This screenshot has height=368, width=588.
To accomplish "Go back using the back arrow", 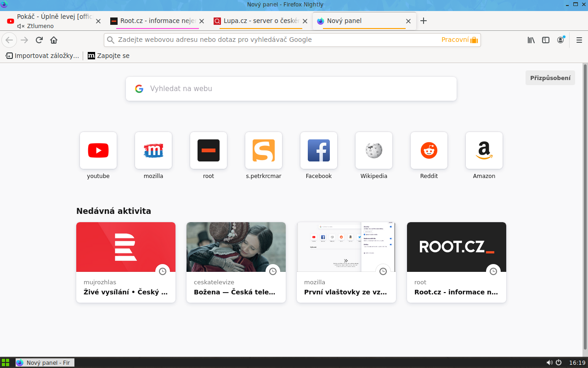I will point(9,40).
